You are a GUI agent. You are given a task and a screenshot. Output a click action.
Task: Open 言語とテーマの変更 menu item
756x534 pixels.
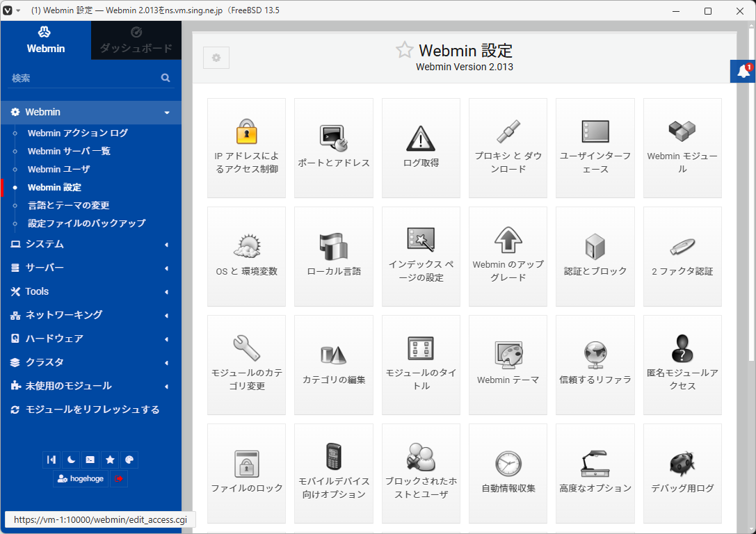pos(68,205)
